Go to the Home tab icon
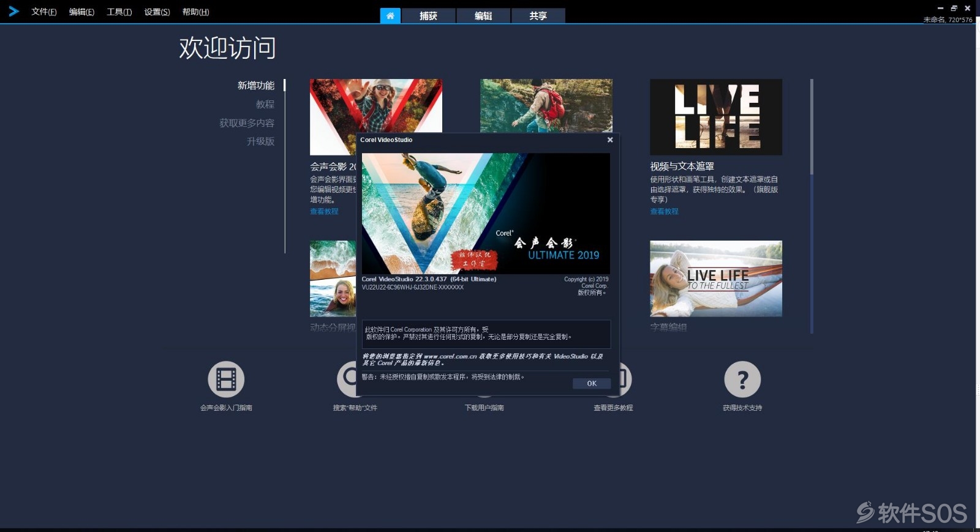The image size is (980, 532). [x=390, y=15]
